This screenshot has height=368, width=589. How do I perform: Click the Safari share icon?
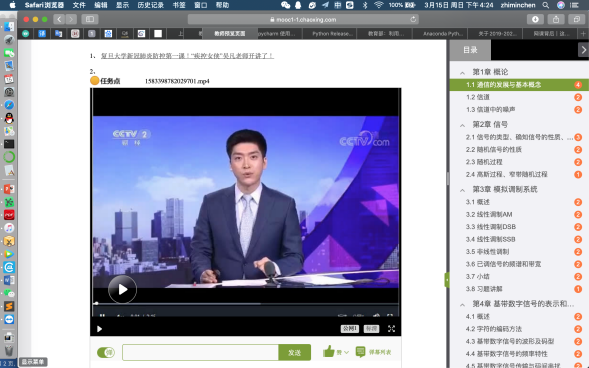pyautogui.click(x=556, y=19)
